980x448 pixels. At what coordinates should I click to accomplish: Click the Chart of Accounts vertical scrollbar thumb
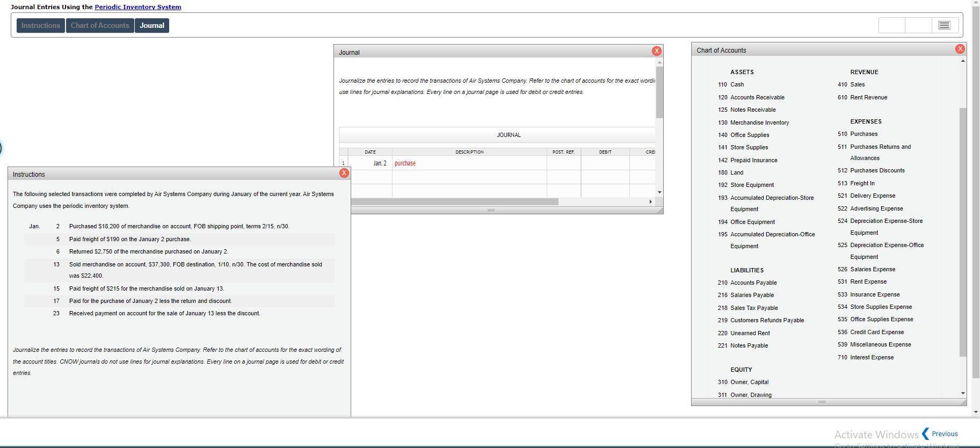963,232
